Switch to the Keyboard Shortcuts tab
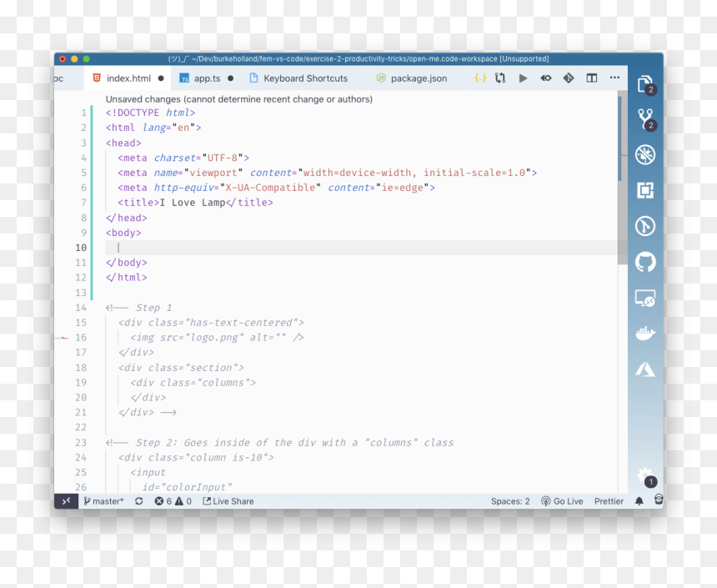 [x=305, y=78]
